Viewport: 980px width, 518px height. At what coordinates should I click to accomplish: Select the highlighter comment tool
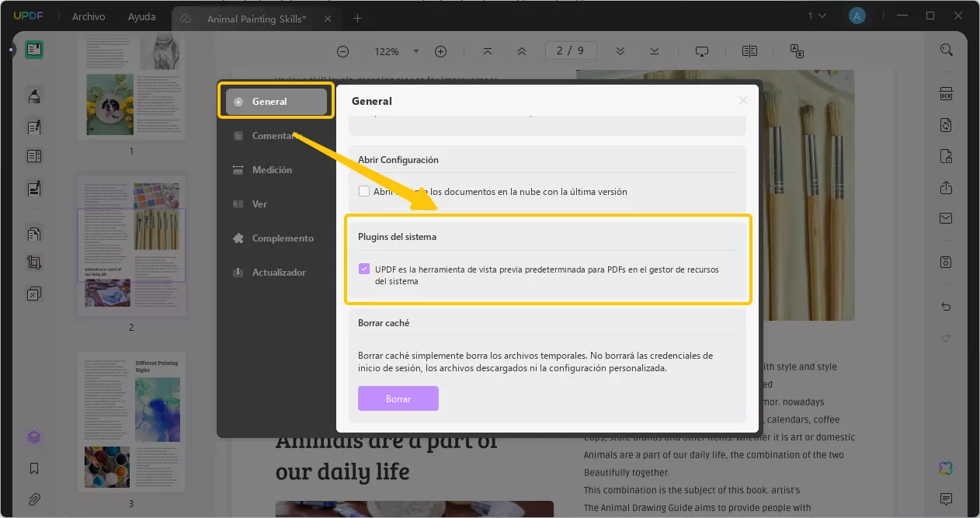[x=34, y=96]
